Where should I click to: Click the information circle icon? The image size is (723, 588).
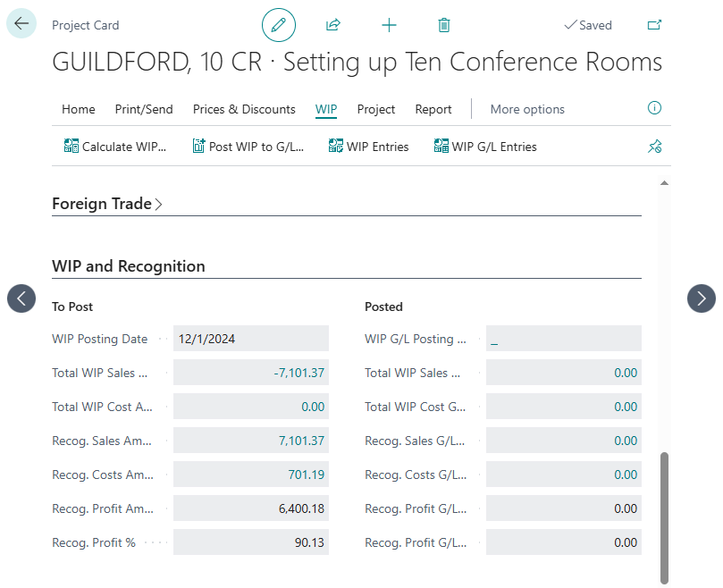tap(654, 108)
